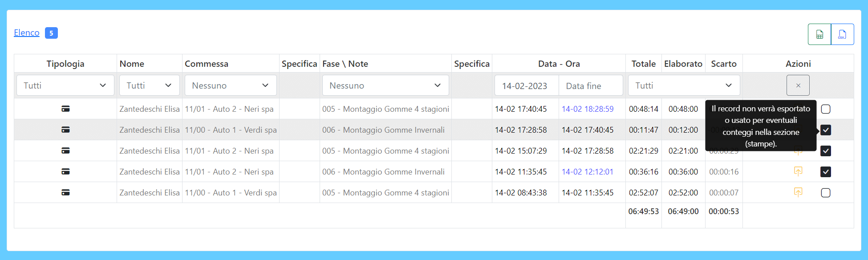The height and width of the screenshot is (260, 868).
Task: Click the card icon in the 08:43:38 row
Action: [65, 193]
